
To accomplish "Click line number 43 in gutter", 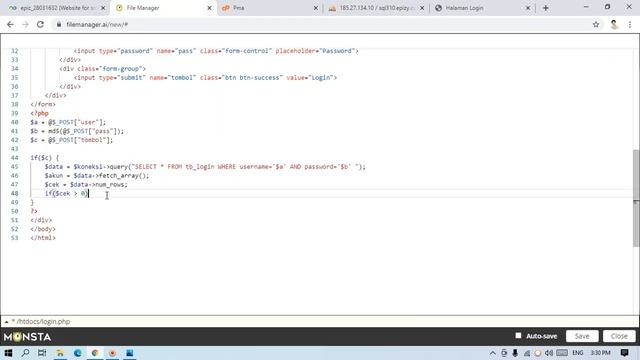I will (x=15, y=149).
